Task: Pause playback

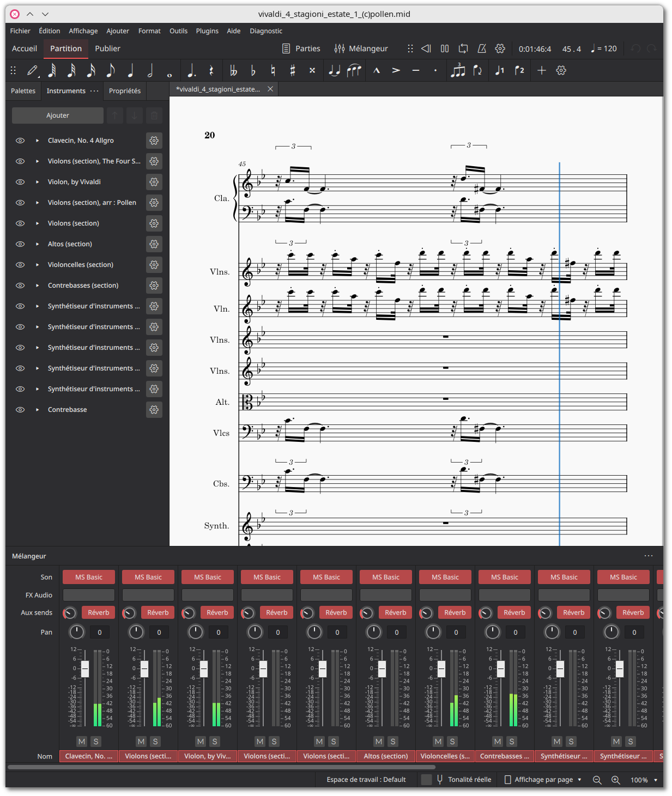Action: pos(445,48)
